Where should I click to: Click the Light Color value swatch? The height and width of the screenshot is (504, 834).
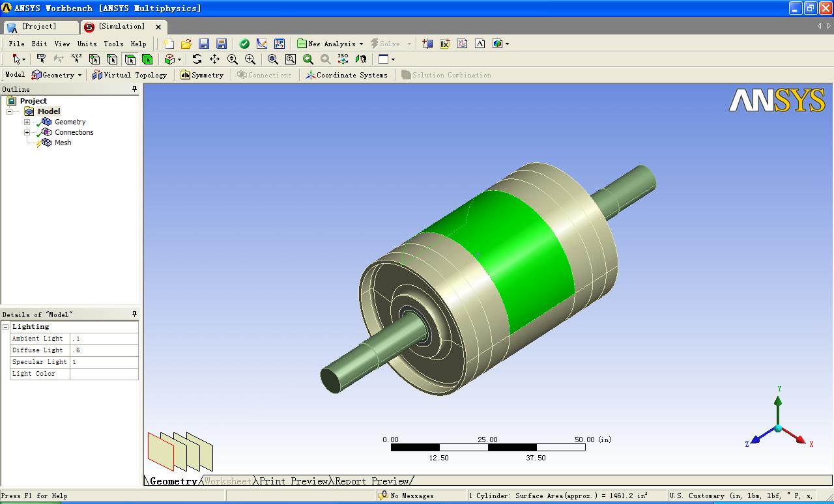104,374
